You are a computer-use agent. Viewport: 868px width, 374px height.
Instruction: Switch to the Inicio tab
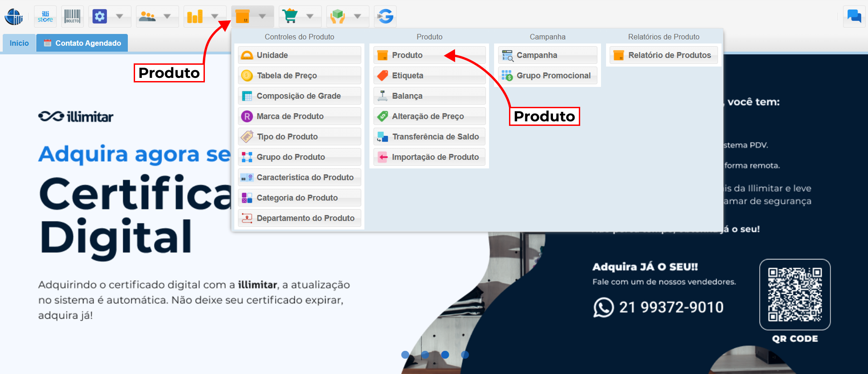point(19,43)
